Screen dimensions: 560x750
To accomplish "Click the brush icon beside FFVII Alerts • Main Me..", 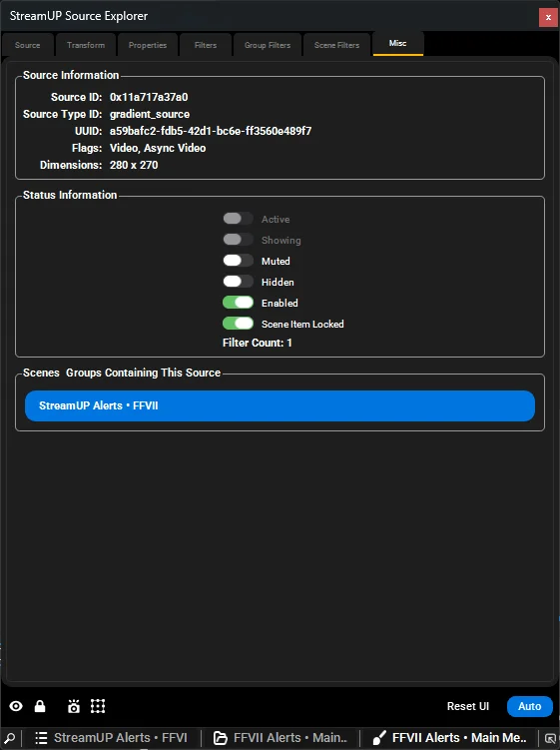I will tap(379, 738).
